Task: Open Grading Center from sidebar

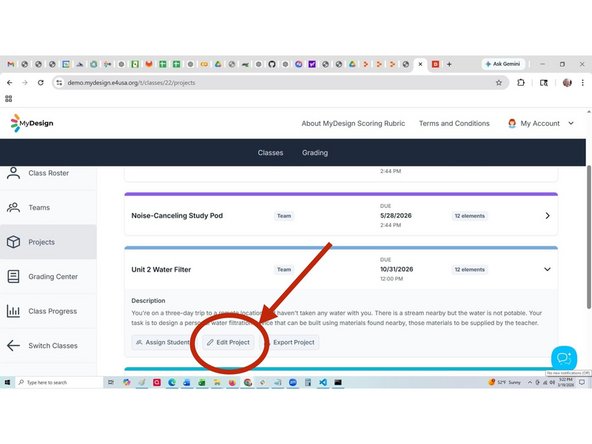Action: pyautogui.click(x=48, y=277)
